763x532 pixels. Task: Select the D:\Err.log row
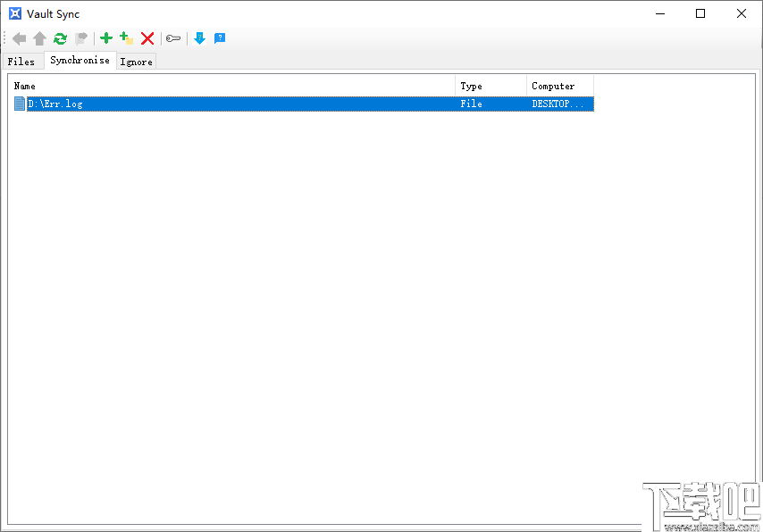point(304,104)
